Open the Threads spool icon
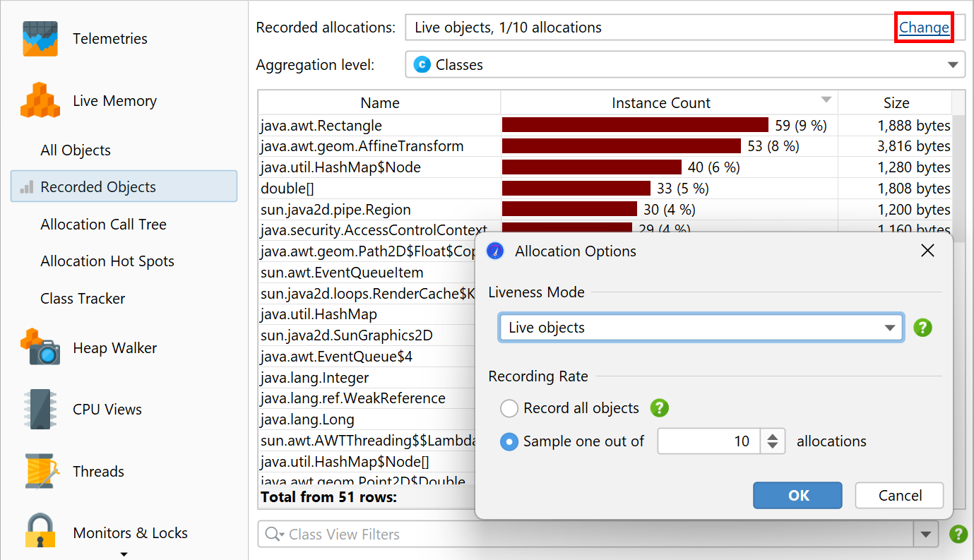The width and height of the screenshot is (974, 560). [x=40, y=471]
